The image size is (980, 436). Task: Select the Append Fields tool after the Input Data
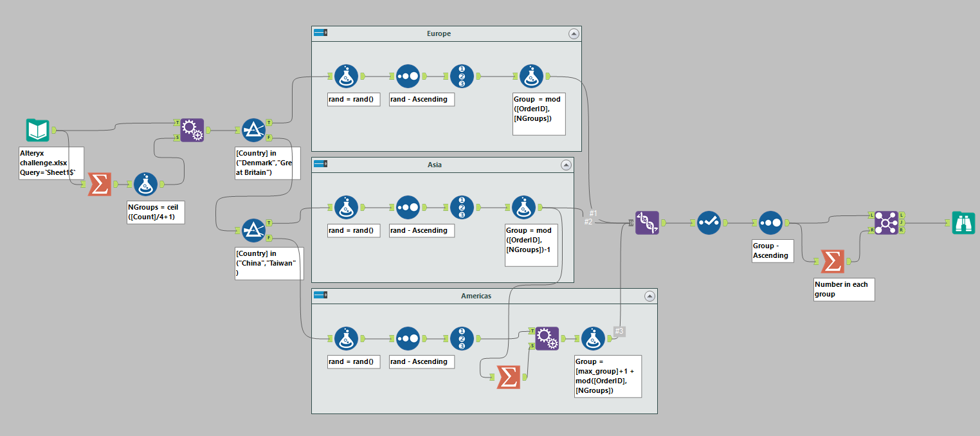(x=192, y=129)
